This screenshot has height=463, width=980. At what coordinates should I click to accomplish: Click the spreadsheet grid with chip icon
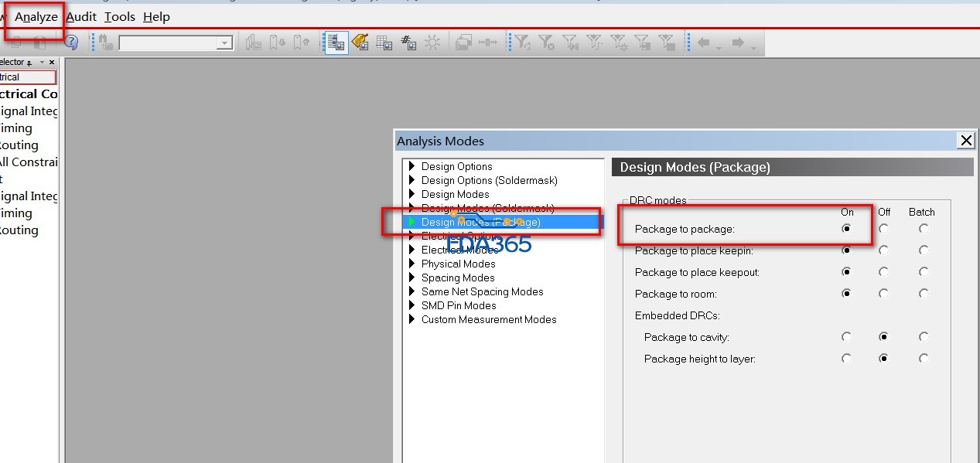click(x=384, y=43)
